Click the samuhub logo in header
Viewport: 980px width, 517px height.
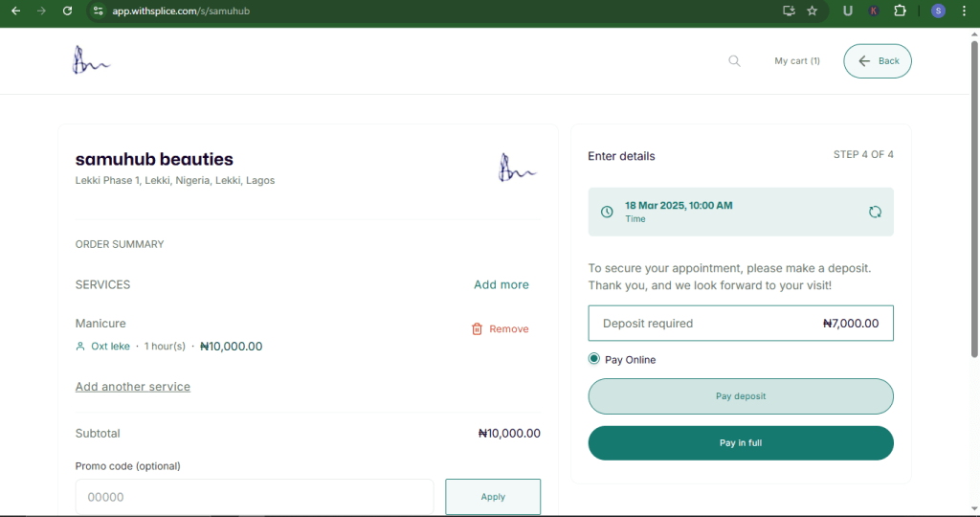91,60
